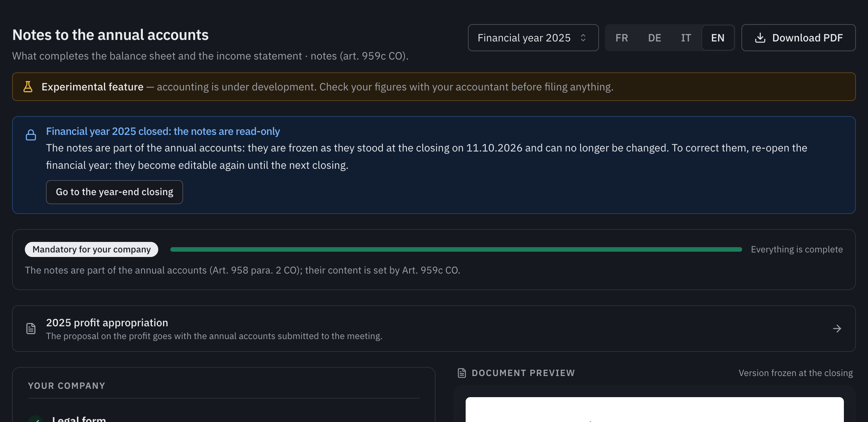Click the experimental feature flask icon
The height and width of the screenshot is (422, 868).
[28, 87]
